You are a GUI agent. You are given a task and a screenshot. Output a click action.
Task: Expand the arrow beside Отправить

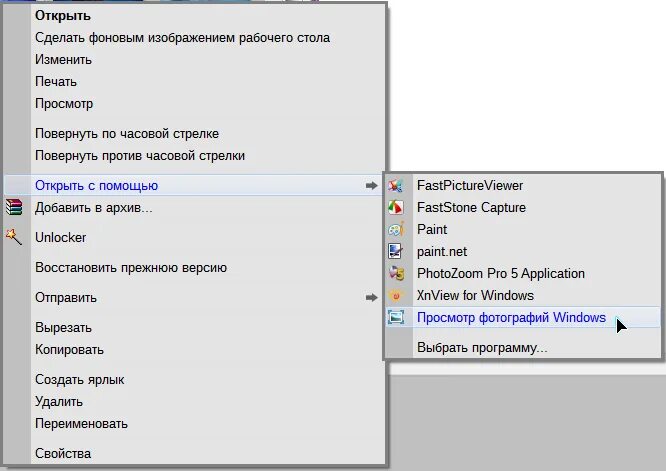(x=372, y=298)
